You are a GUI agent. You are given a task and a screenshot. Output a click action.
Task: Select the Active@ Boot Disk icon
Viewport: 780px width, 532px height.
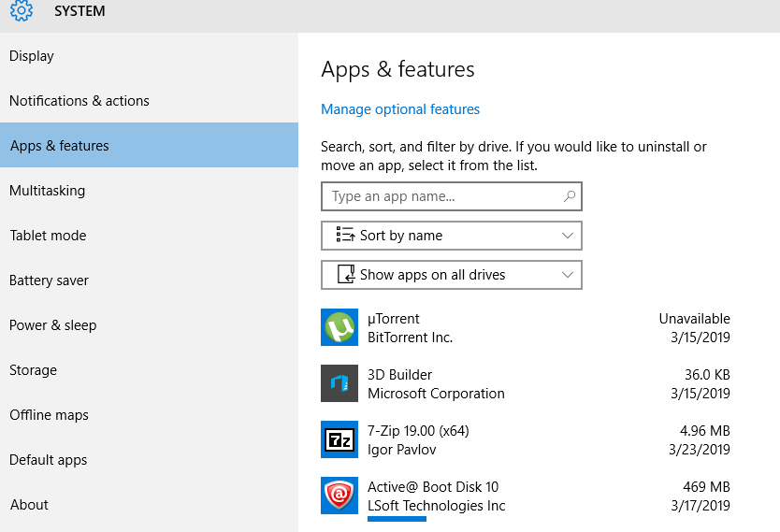339,496
